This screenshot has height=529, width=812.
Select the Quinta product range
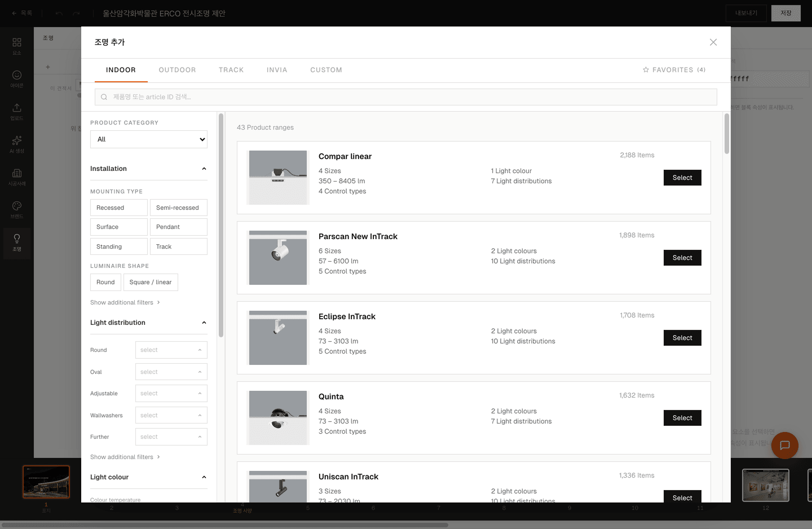(682, 418)
